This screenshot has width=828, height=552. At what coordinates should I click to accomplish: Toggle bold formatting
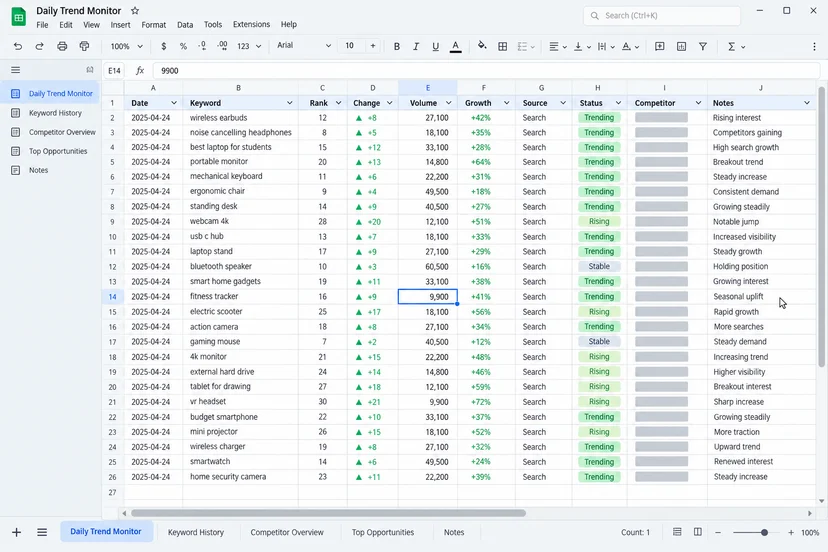point(397,46)
